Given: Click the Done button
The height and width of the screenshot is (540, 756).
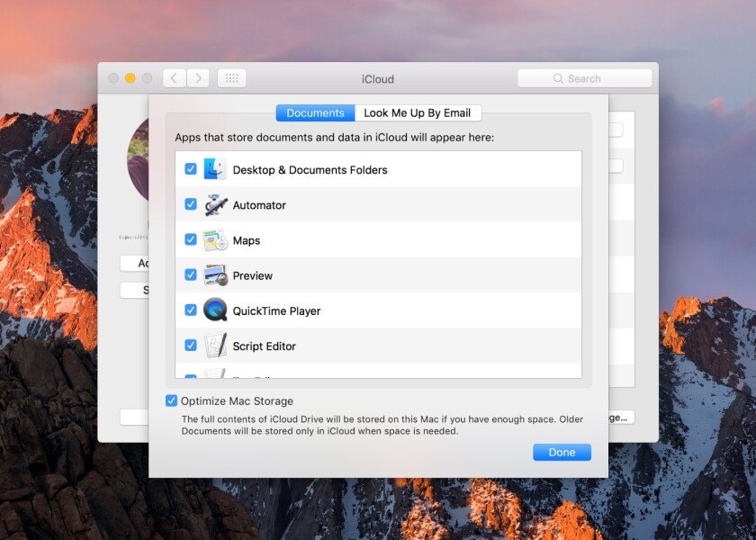Looking at the screenshot, I should coord(562,452).
